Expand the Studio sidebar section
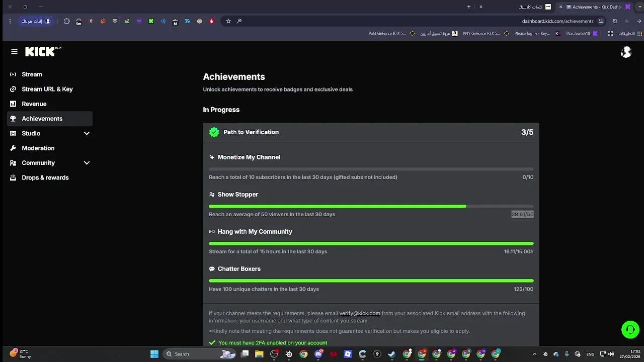 87,133
